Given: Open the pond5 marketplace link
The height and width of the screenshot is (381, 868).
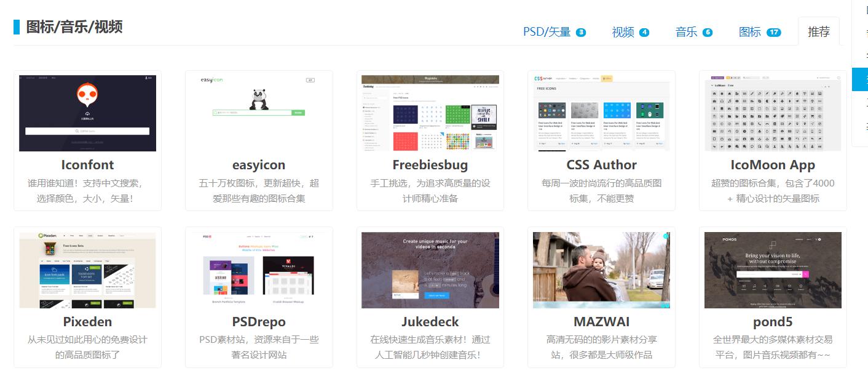Looking at the screenshot, I should click(x=772, y=321).
